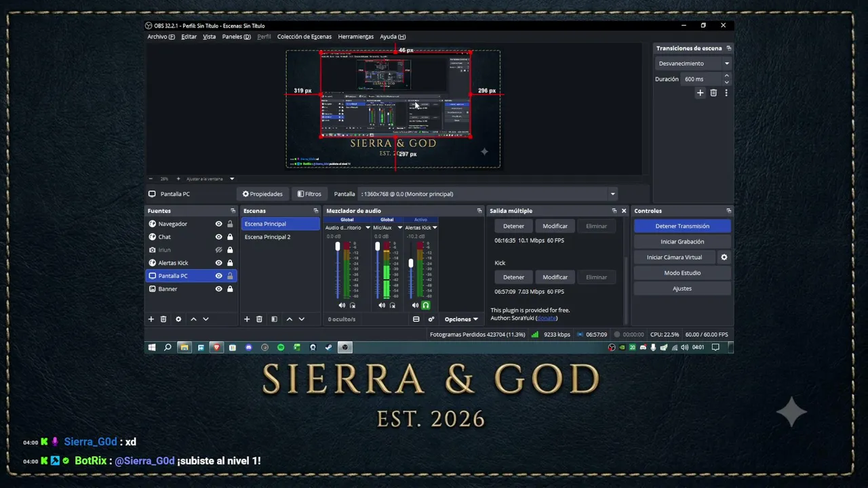
Task: Open Windows Start menu
Action: (x=152, y=348)
